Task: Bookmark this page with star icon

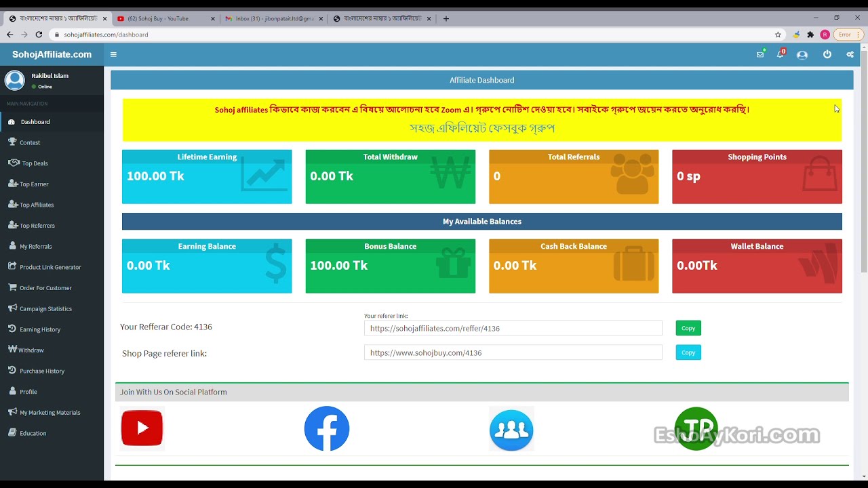Action: [x=778, y=35]
